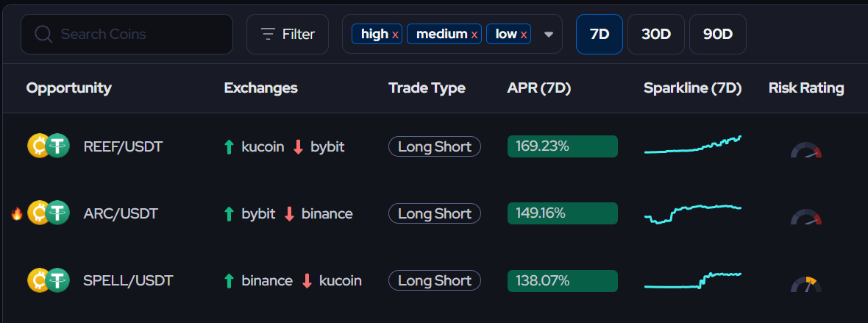Expand the risk level dropdown arrow

[x=549, y=35]
